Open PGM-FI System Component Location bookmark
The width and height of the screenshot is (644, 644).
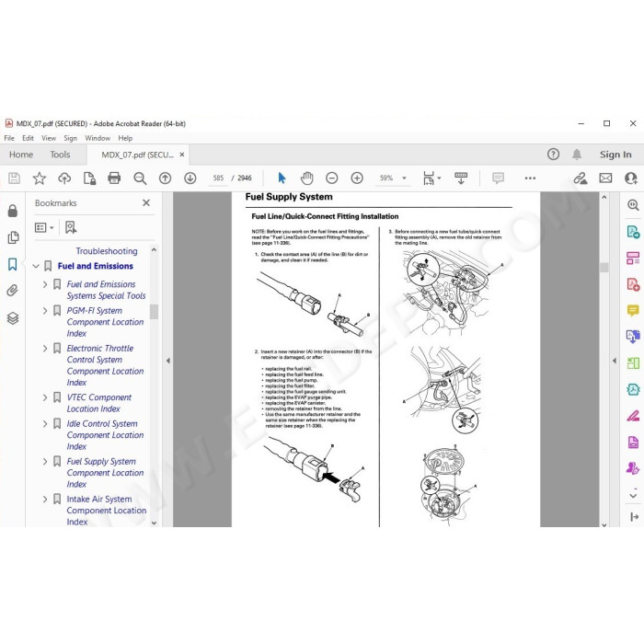(106, 322)
